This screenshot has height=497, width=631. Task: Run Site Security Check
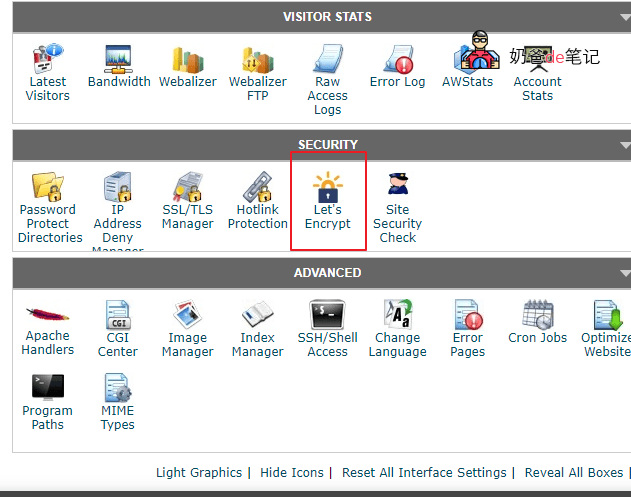(397, 208)
